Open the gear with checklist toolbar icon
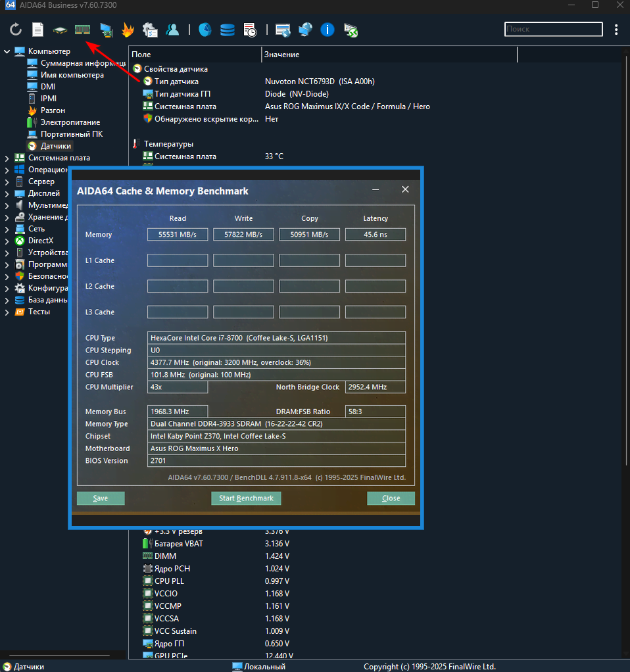 150,30
